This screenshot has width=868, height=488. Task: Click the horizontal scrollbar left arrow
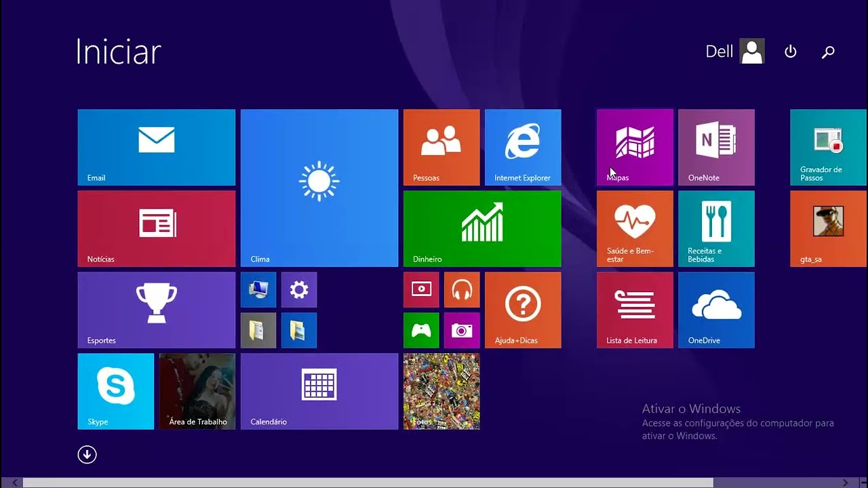click(15, 483)
